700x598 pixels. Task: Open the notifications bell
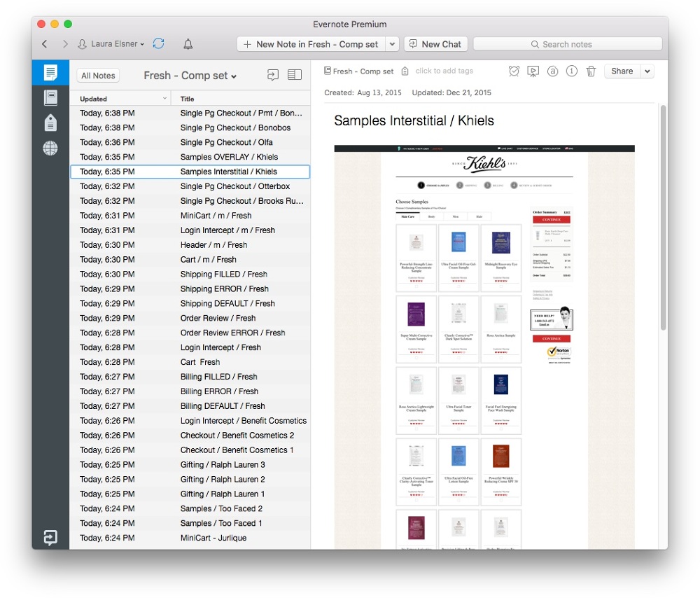pyautogui.click(x=188, y=44)
